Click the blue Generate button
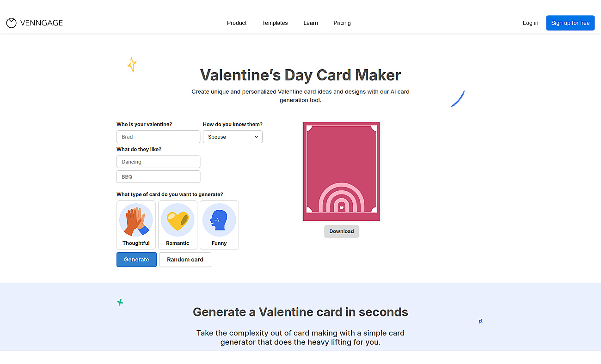Image resolution: width=601 pixels, height=364 pixels. pos(136,260)
